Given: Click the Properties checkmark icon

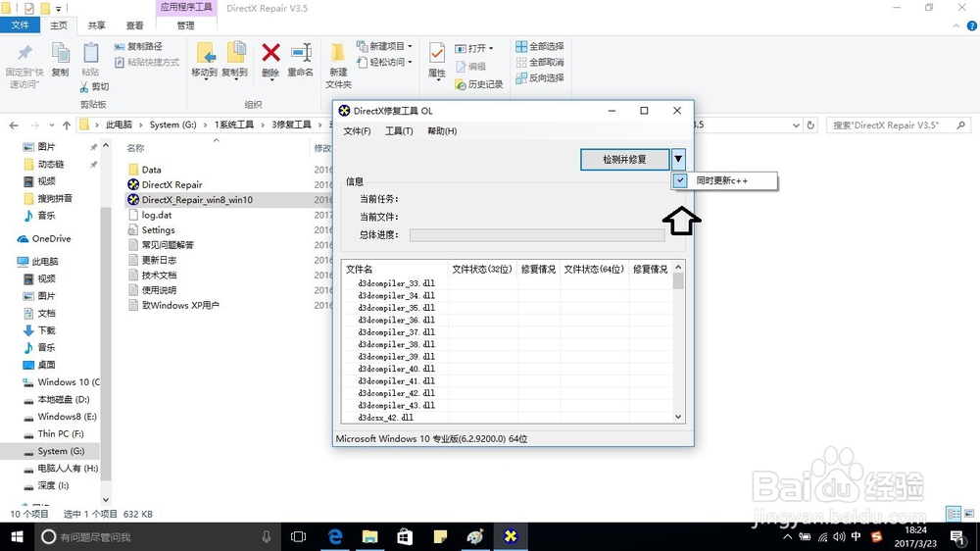Looking at the screenshot, I should 437,54.
